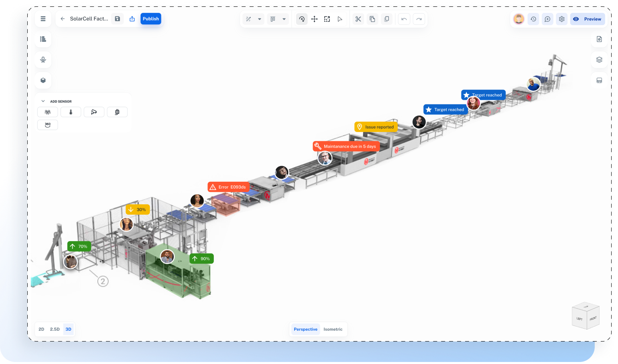This screenshot has width=618, height=364.
Task: Click the 90% increase indicator
Action: coord(201,258)
